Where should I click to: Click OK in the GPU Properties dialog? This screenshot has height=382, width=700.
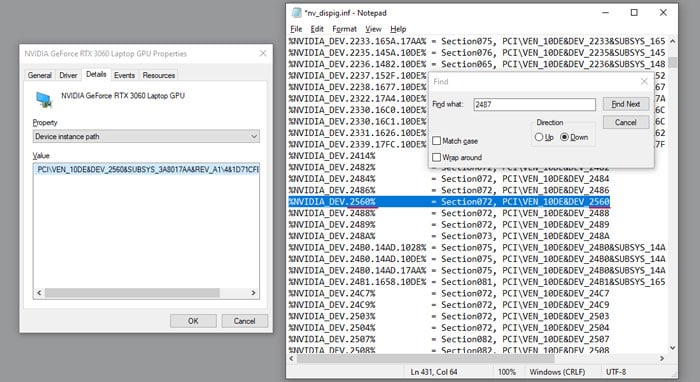(193, 321)
